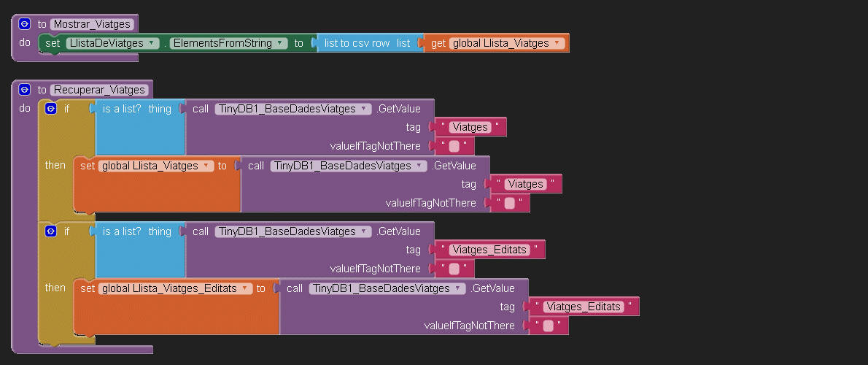Edit the Viatges_Editats tag text in the set block
This screenshot has height=365, width=868.
[583, 307]
